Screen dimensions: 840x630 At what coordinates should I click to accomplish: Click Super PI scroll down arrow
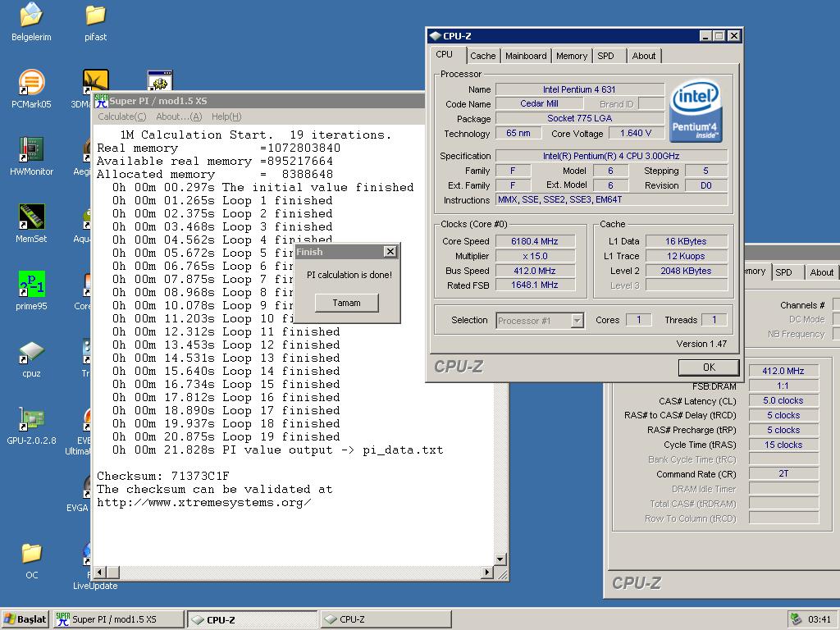pos(500,559)
